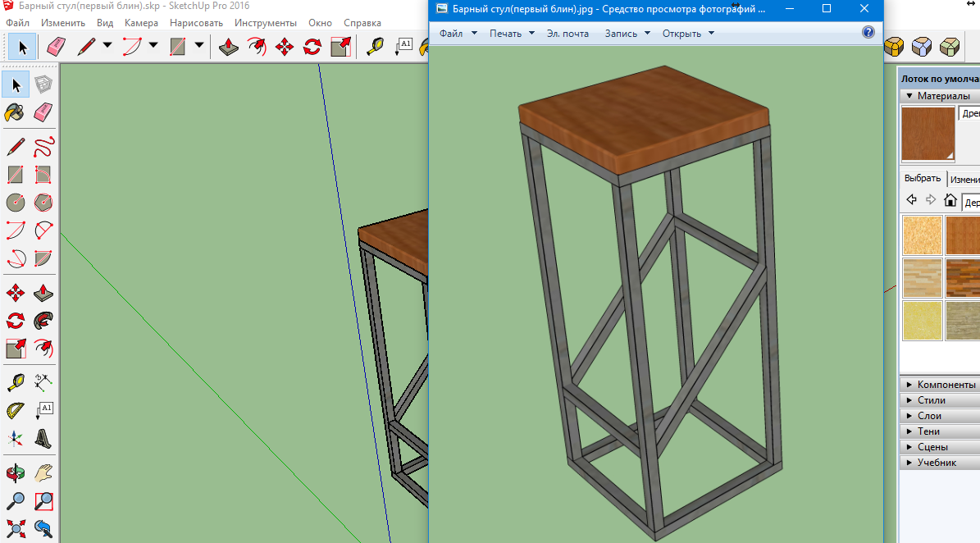
Task: Pick the Axes tool
Action: click(16, 438)
